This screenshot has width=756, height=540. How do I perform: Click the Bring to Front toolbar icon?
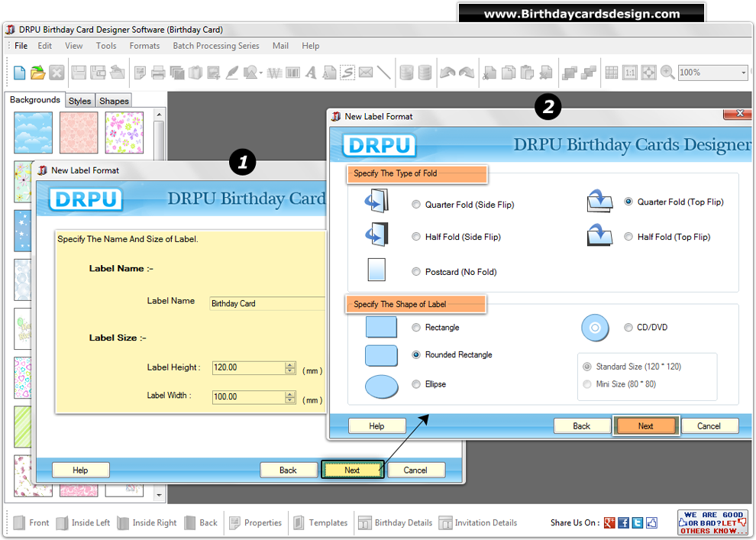[570, 73]
